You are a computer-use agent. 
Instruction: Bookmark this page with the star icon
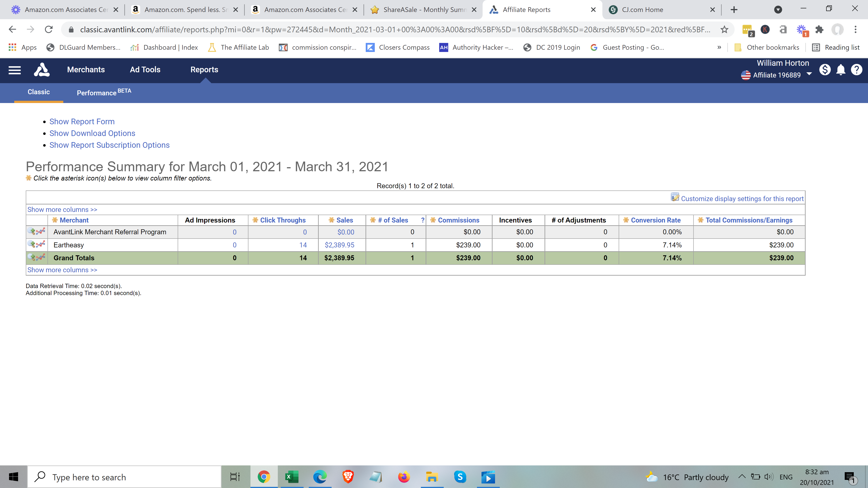pyautogui.click(x=724, y=30)
